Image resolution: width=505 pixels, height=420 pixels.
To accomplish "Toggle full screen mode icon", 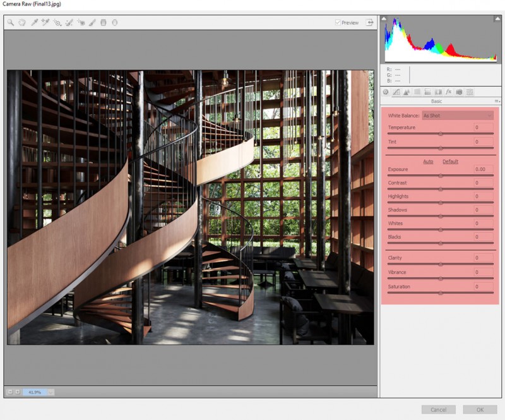I will (369, 23).
